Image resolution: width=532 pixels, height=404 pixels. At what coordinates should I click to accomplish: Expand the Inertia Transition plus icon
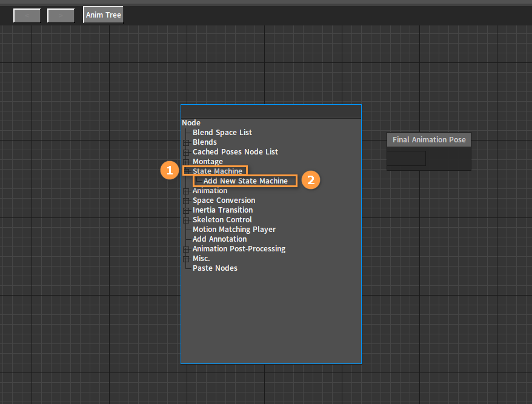pos(186,210)
